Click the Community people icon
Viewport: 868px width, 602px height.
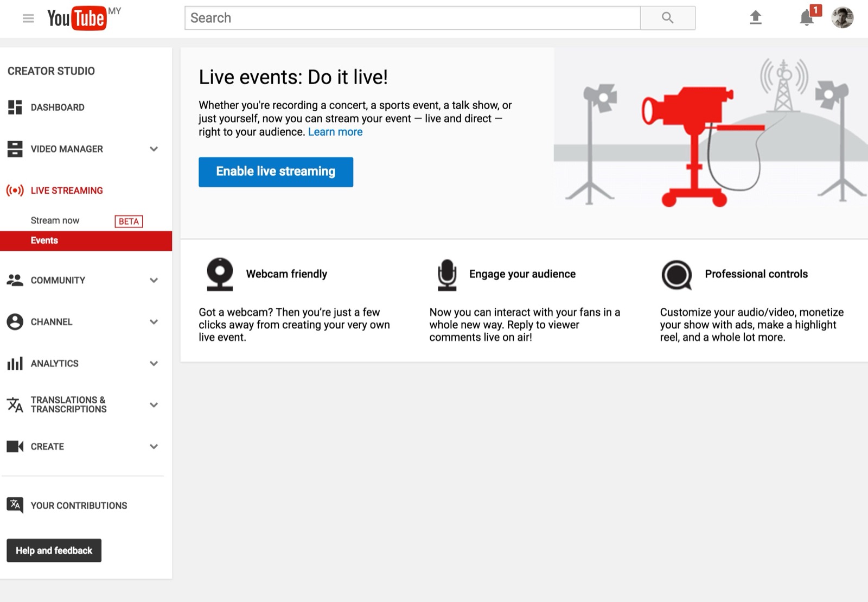pos(15,280)
